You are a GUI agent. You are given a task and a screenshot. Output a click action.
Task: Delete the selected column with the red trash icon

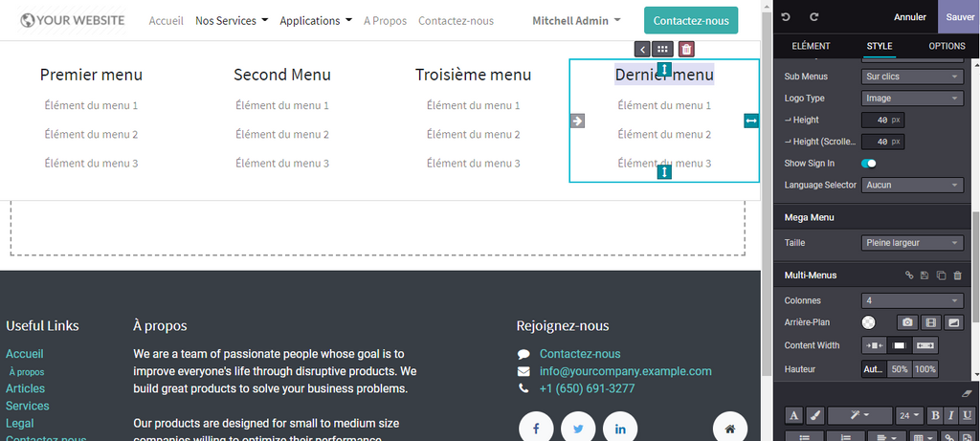(686, 49)
